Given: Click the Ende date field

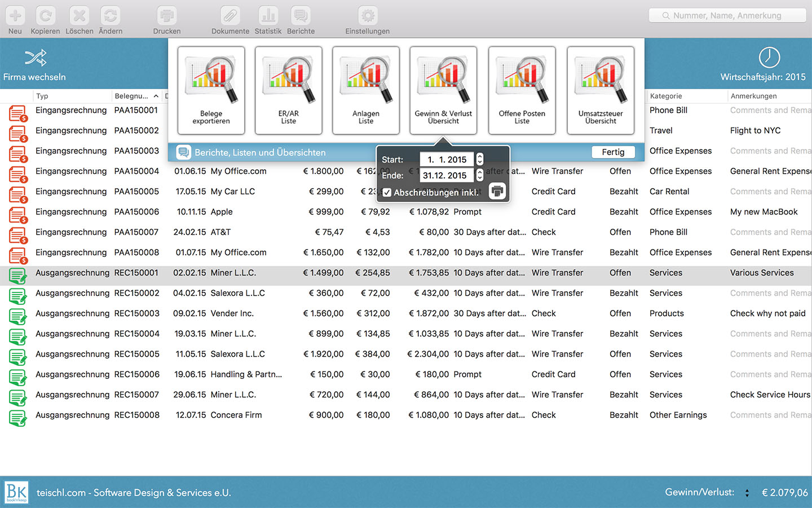Looking at the screenshot, I should [x=447, y=176].
